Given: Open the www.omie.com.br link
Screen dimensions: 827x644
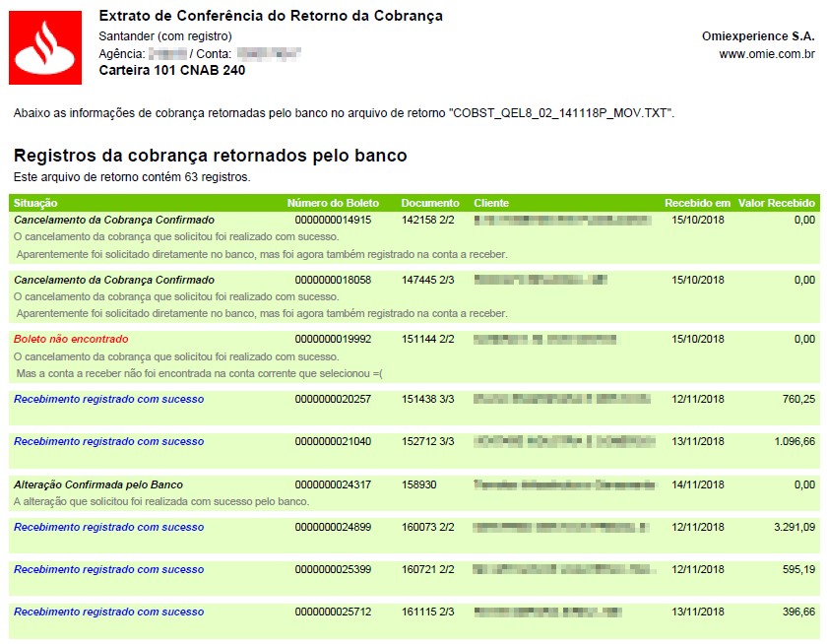Looking at the screenshot, I should (767, 54).
